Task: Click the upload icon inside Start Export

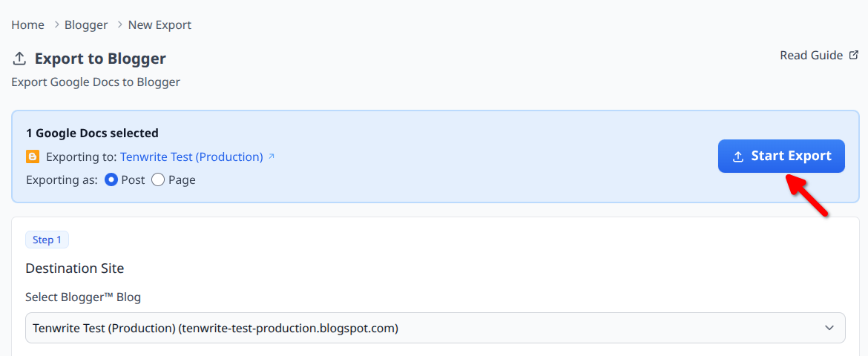Action: (x=738, y=156)
